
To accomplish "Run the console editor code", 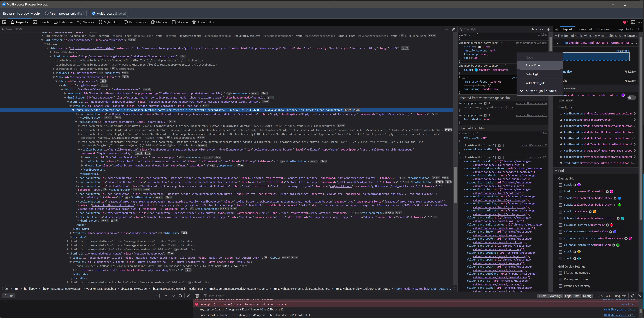I will 9,296.
